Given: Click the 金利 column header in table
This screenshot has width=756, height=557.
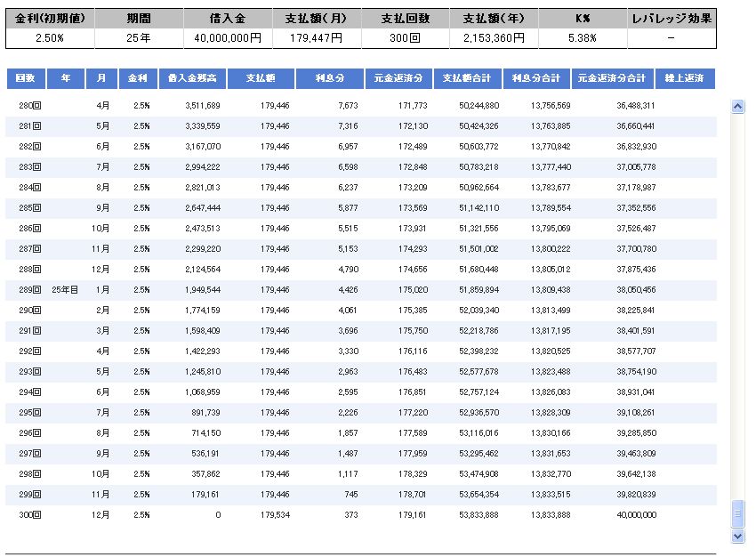Looking at the screenshot, I should pos(138,78).
